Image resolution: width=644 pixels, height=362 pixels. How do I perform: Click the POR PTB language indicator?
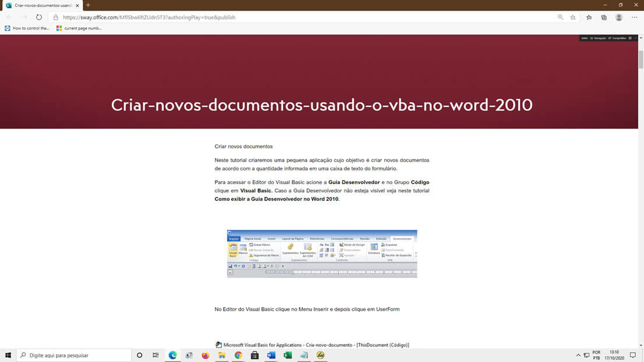(596, 355)
